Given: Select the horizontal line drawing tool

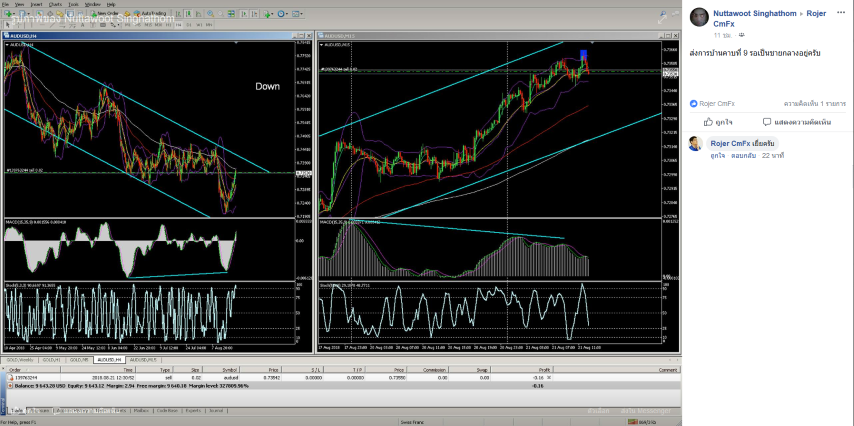Looking at the screenshot, I should [x=42, y=25].
